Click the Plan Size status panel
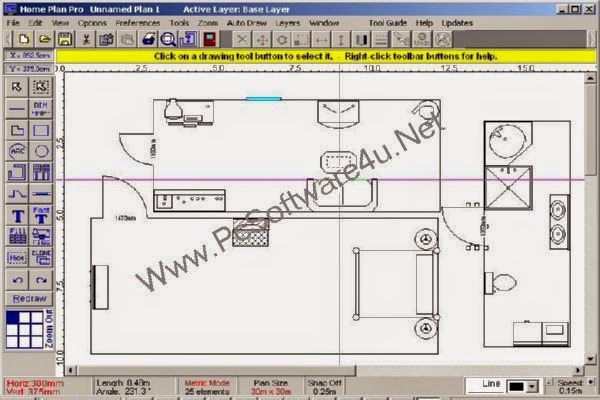 click(271, 387)
